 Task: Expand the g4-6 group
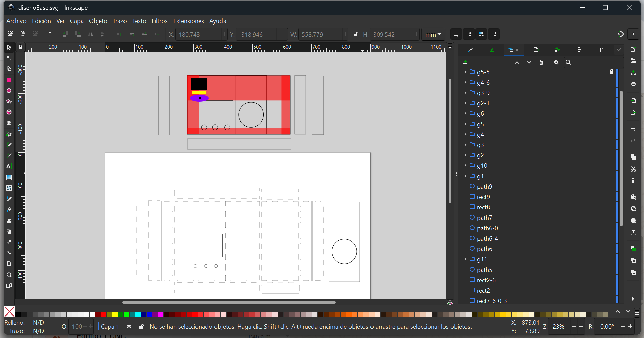[465, 82]
